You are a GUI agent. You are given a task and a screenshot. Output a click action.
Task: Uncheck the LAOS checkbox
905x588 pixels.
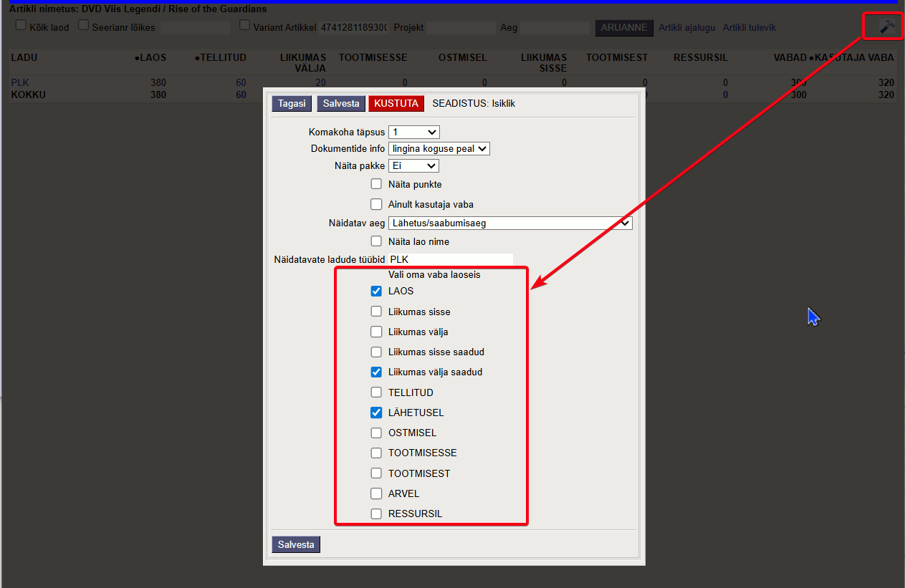376,291
